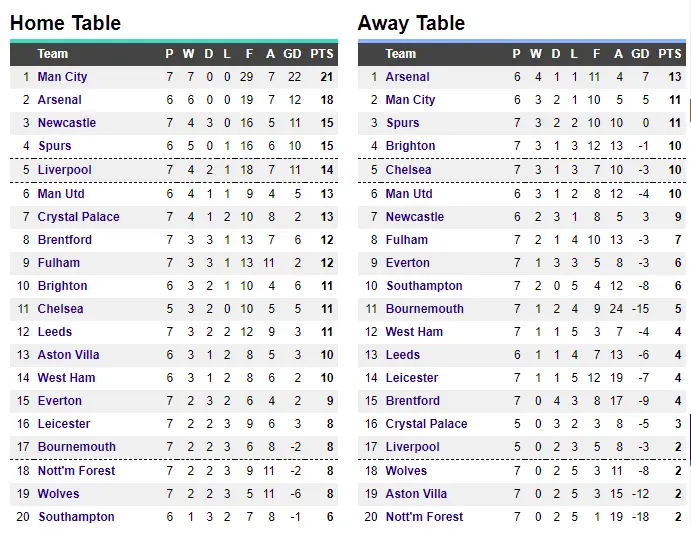Select Wolves in the Away Table
691x543 pixels.
(406, 471)
